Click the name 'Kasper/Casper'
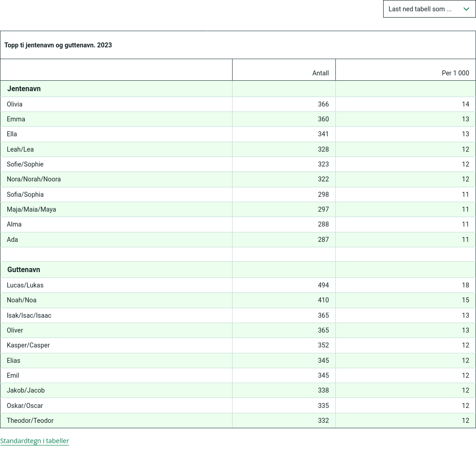 pyautogui.click(x=28, y=345)
